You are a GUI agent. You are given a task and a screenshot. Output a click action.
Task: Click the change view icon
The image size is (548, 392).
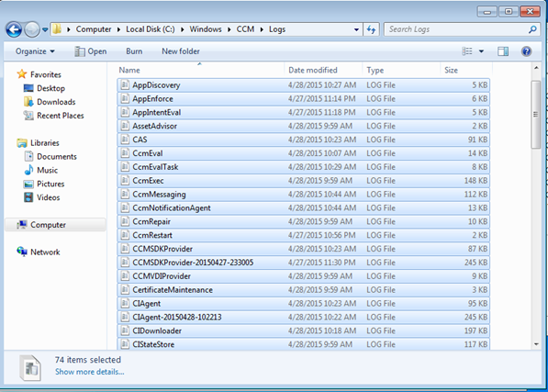click(467, 51)
